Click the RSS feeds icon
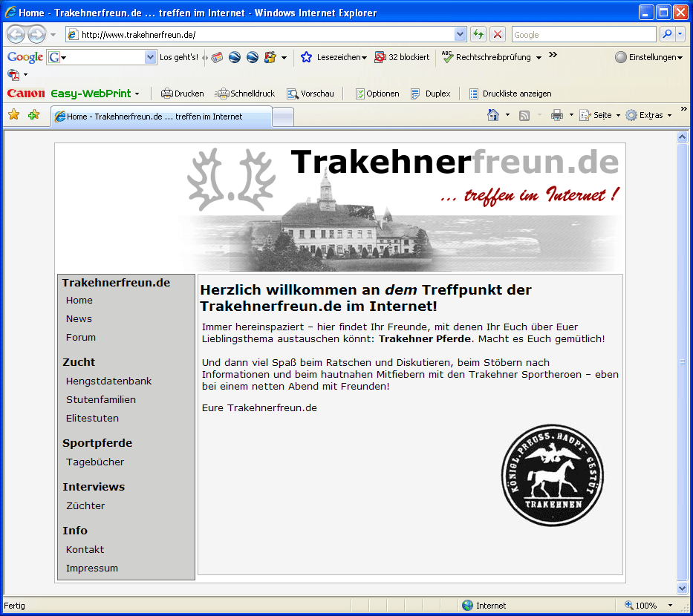Image resolution: width=693 pixels, height=616 pixels. [524, 116]
